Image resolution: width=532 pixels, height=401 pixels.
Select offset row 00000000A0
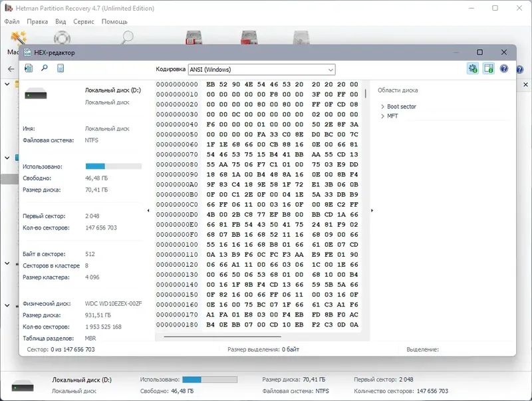pyautogui.click(x=177, y=185)
